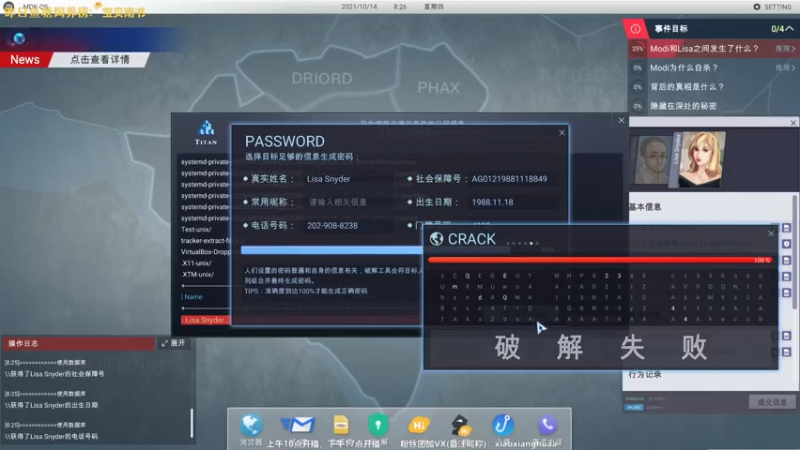800x450 pixels.
Task: Select the 电话号码 202-908-8238 field
Action: pos(351,226)
